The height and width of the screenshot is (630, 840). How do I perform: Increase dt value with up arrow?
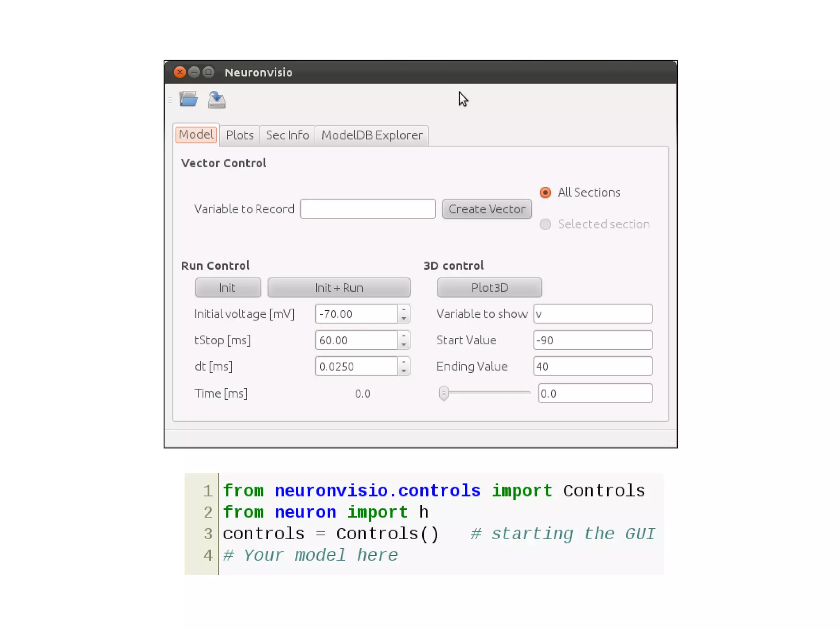pos(404,362)
